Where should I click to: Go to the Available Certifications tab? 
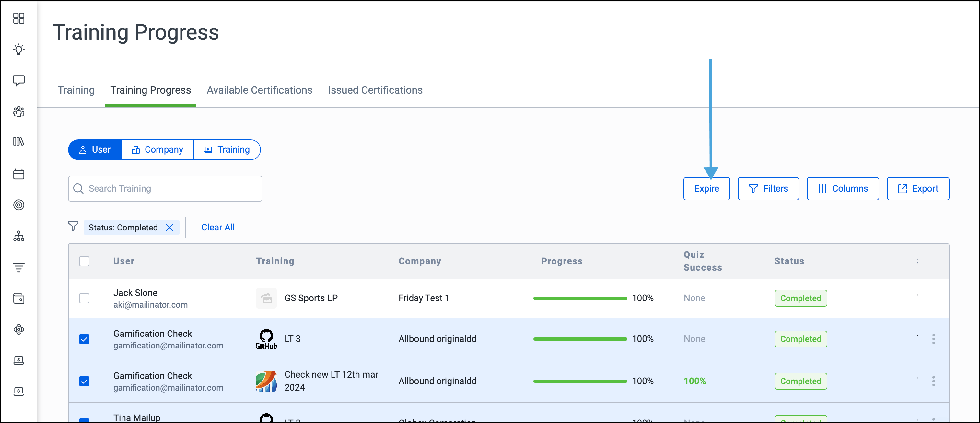pyautogui.click(x=260, y=90)
